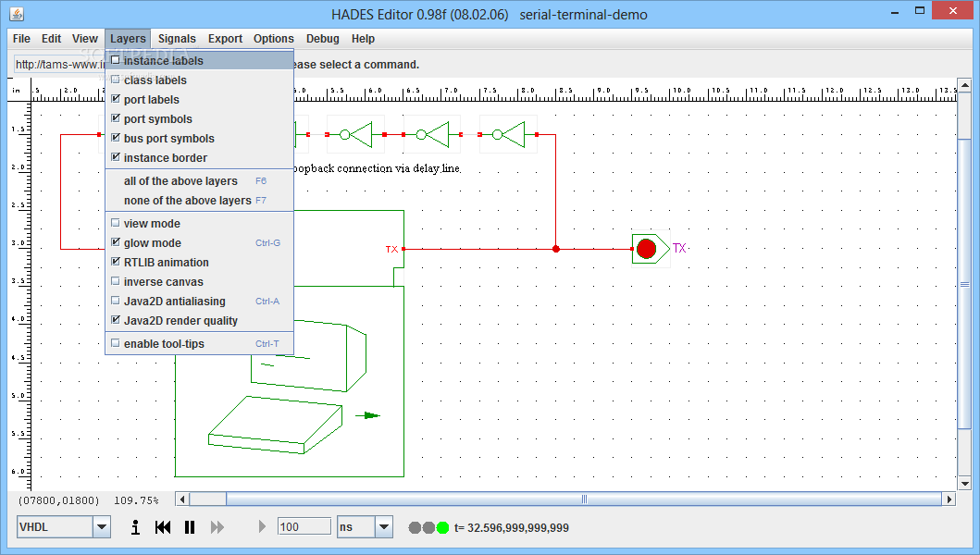
Task: Select the leftmost visible inverter gate
Action: 355,134
